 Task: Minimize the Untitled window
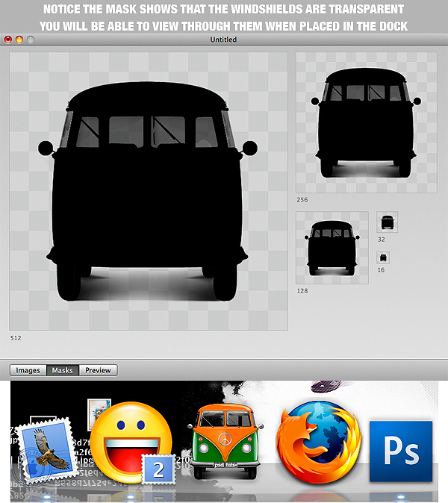click(19, 40)
